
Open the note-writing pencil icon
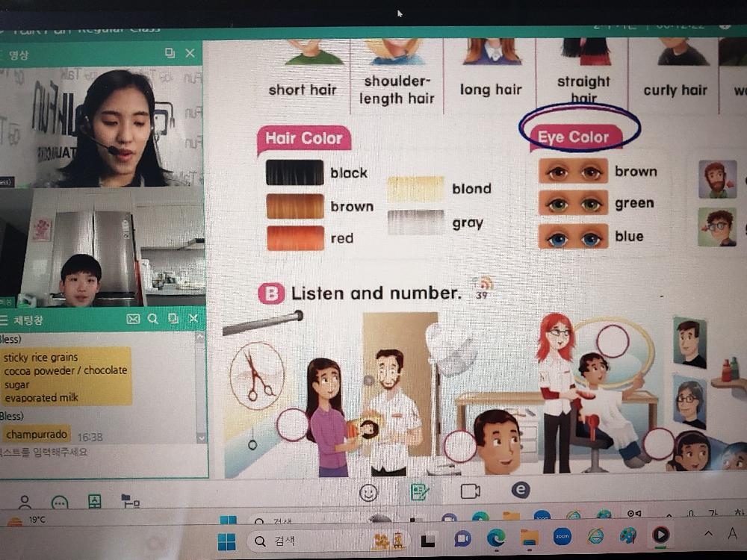(x=420, y=492)
